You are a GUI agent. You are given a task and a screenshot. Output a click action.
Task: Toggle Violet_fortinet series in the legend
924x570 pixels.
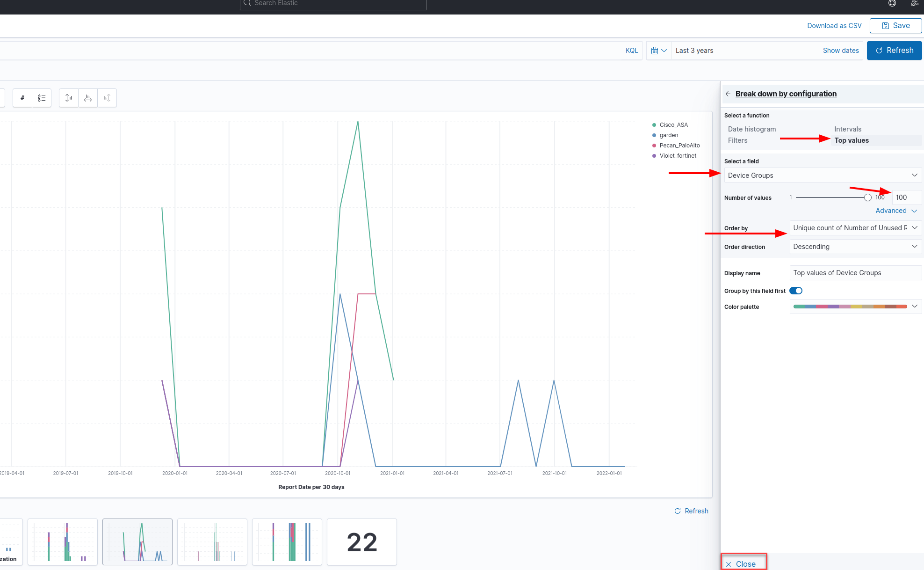pyautogui.click(x=678, y=156)
